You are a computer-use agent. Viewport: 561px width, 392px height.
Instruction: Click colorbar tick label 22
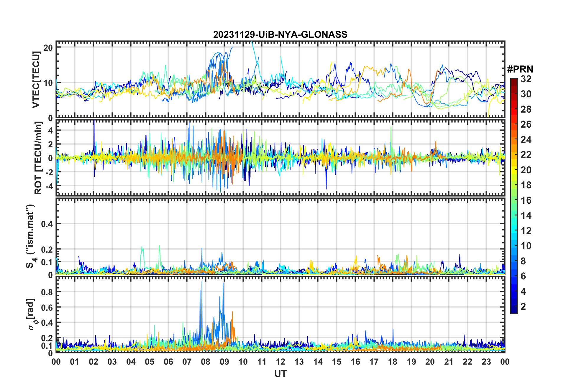(526, 154)
